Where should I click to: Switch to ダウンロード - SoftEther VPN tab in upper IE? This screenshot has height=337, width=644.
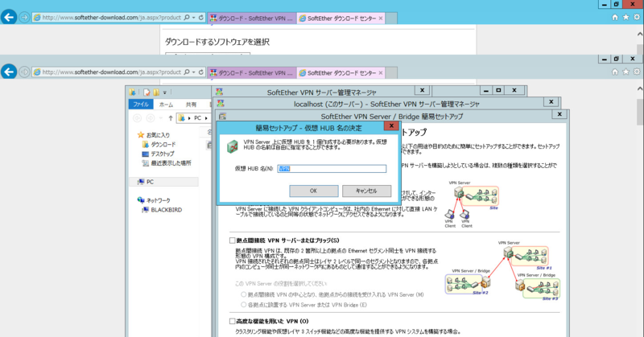tap(252, 18)
